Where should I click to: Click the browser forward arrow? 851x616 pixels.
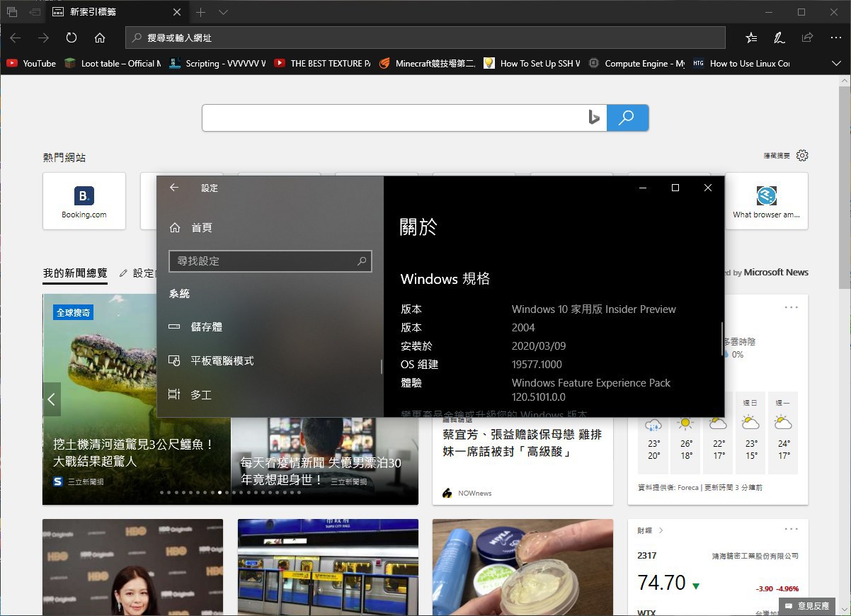click(x=44, y=38)
